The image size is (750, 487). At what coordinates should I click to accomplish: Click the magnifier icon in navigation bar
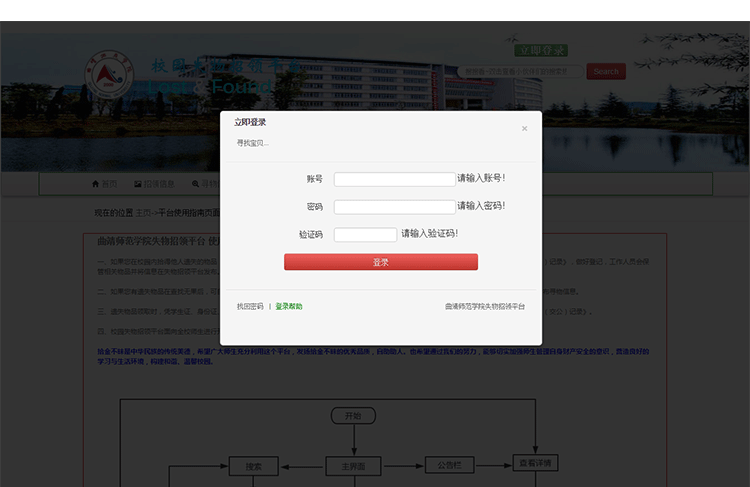tap(195, 184)
